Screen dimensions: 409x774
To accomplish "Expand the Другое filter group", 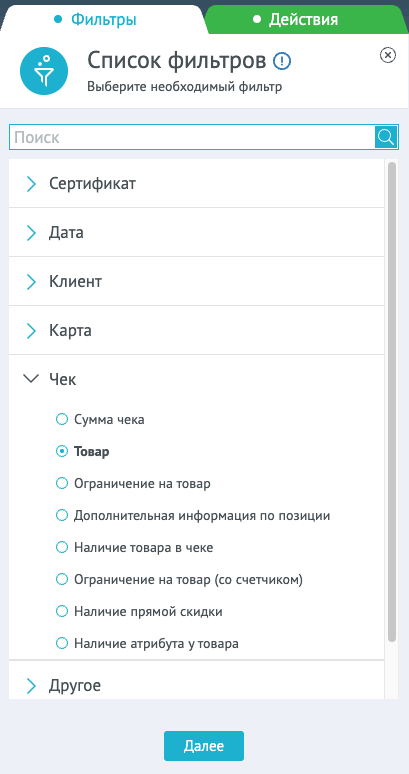I will (x=196, y=685).
